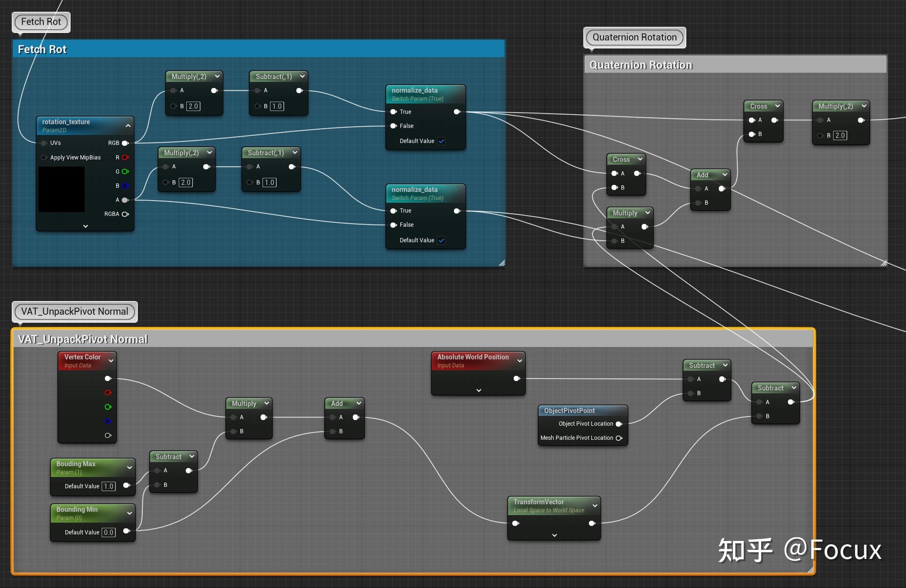
Task: Click the red R output pin on rotation_texture
Action: click(x=125, y=158)
